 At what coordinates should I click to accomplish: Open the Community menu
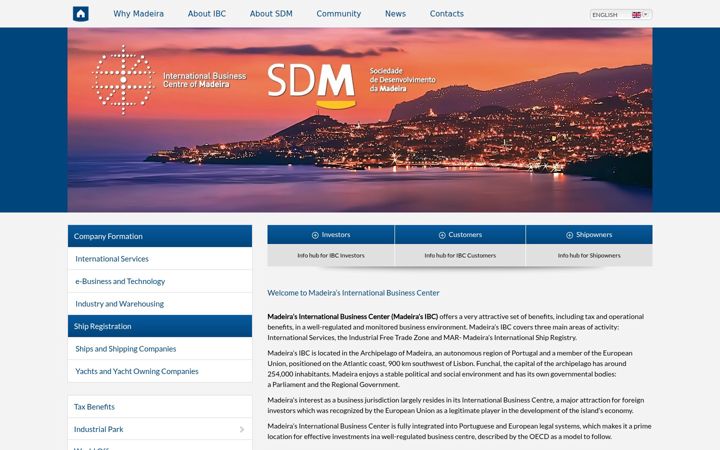pos(338,14)
